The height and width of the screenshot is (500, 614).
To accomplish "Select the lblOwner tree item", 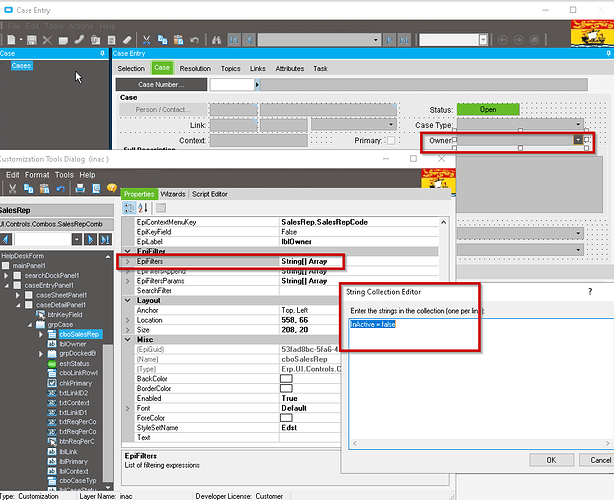I will pos(73,344).
